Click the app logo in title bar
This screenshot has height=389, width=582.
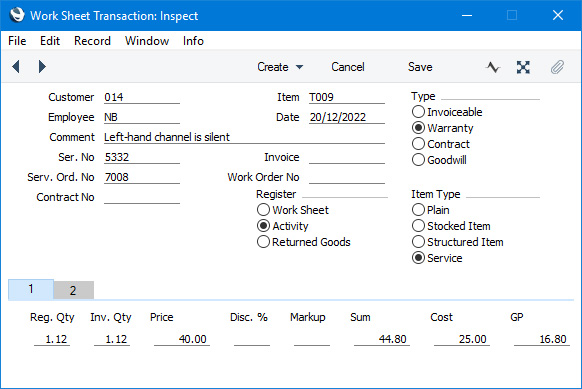coord(17,15)
